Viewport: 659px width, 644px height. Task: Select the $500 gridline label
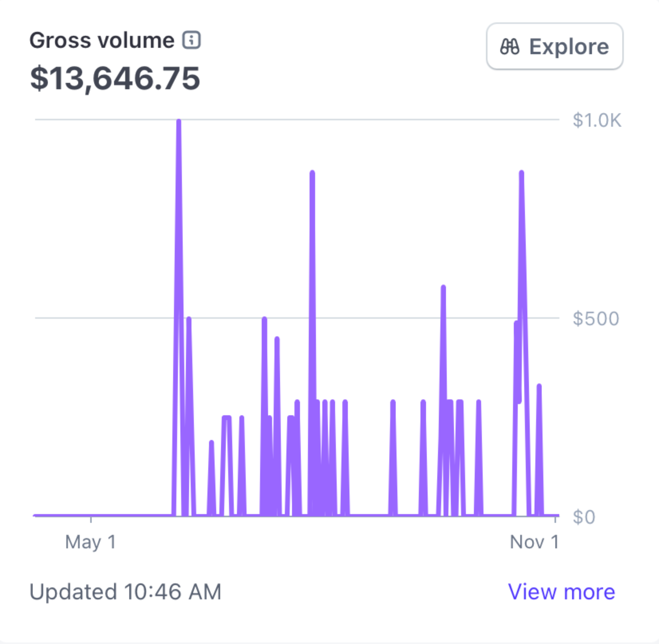coord(596,318)
